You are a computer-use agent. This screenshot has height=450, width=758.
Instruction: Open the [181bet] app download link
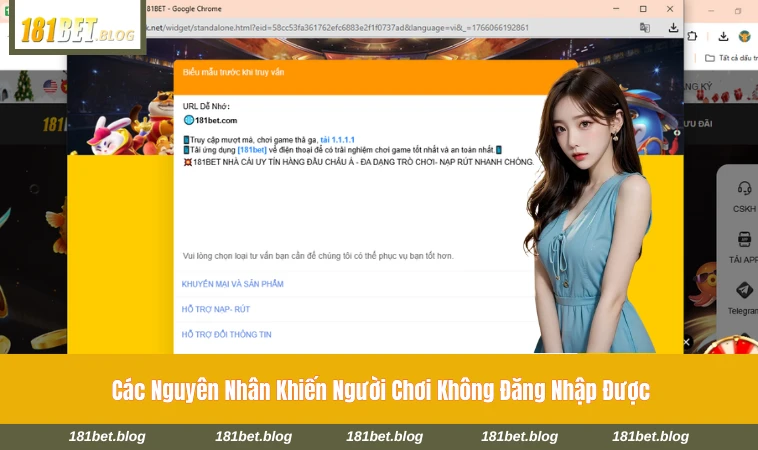pyautogui.click(x=252, y=150)
